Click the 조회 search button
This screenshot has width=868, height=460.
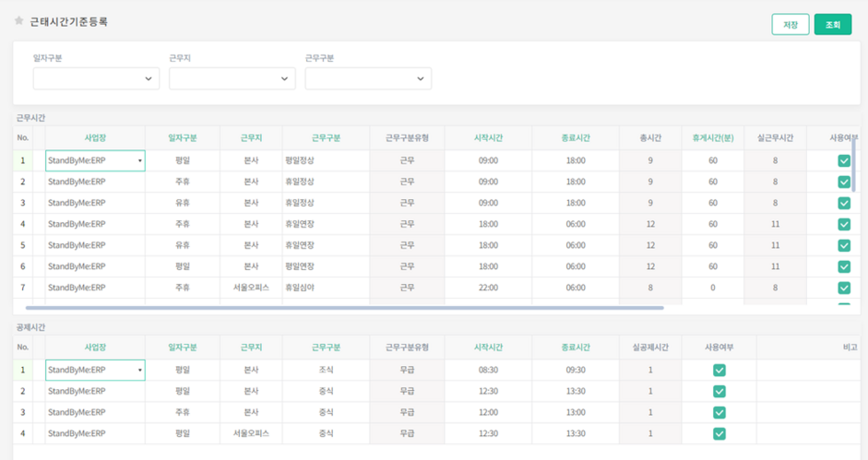tap(832, 25)
